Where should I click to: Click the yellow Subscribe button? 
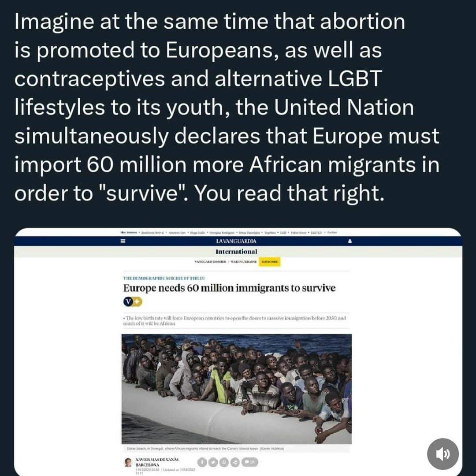(269, 262)
